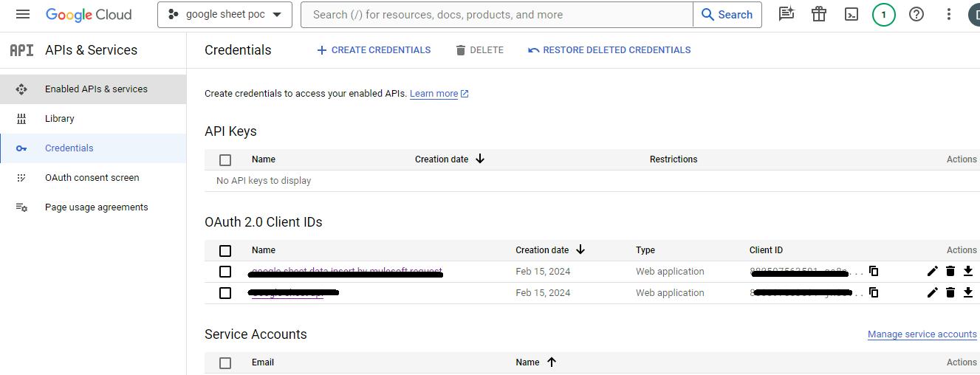Download the second OAuth client JSON
980x375 pixels.
click(968, 293)
